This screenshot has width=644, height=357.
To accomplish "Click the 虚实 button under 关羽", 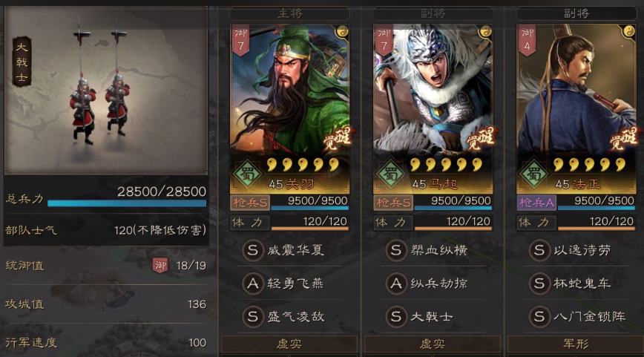I will coord(289,344).
